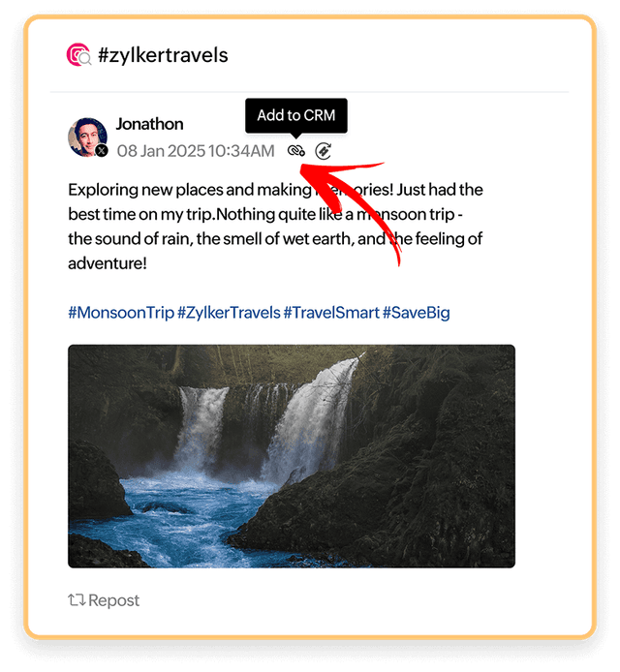Click the 10:34AM post time

coord(241,151)
